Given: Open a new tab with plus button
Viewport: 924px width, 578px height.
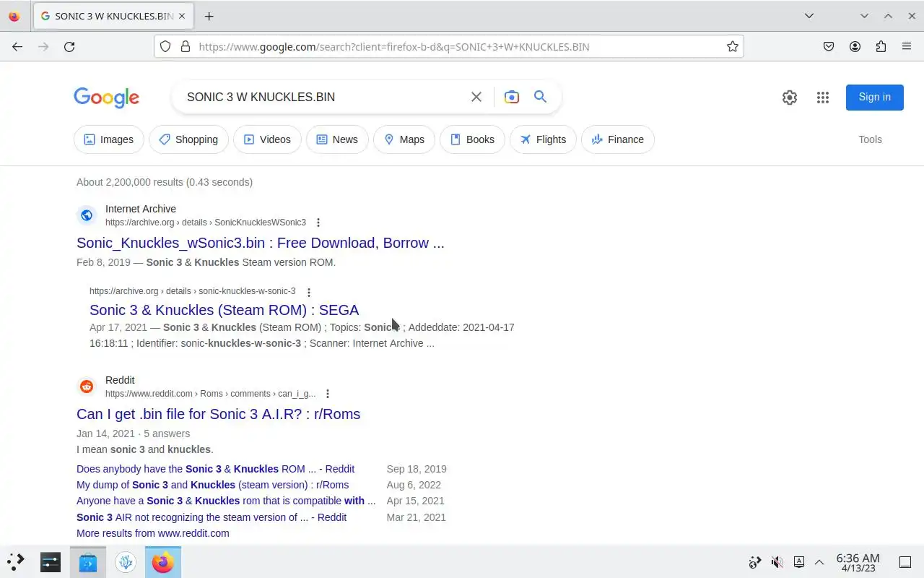Looking at the screenshot, I should (x=209, y=16).
